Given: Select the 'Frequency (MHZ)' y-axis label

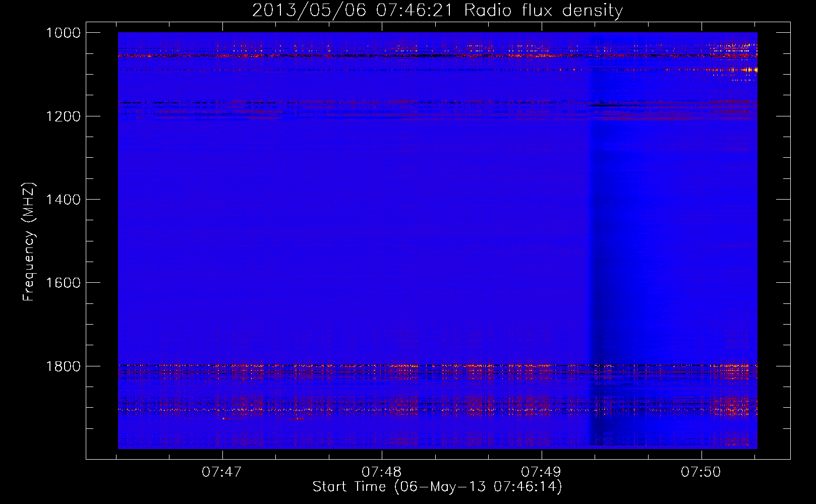Looking at the screenshot, I should 29,242.
